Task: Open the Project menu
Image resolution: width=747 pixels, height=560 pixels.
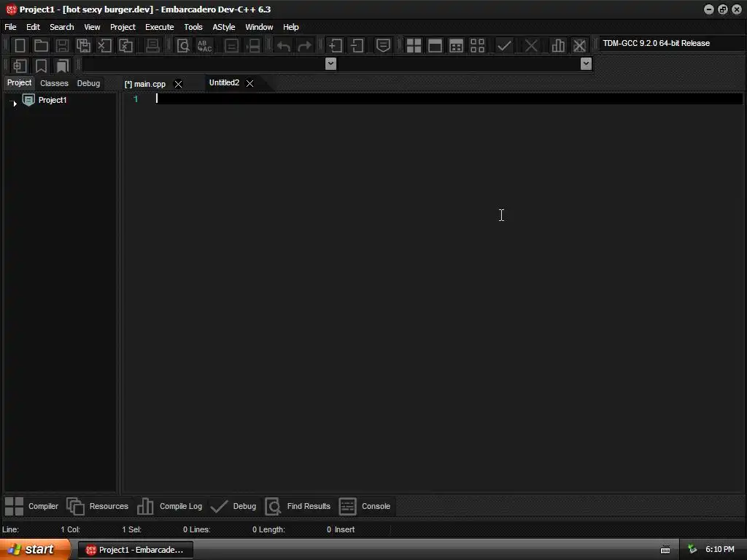Action: 123,27
